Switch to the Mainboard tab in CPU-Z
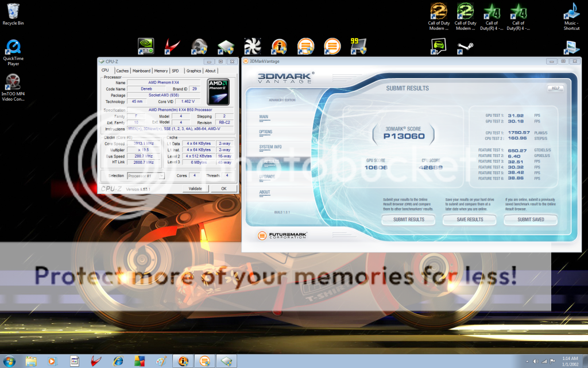Image resolution: width=588 pixels, height=368 pixels. (x=141, y=71)
